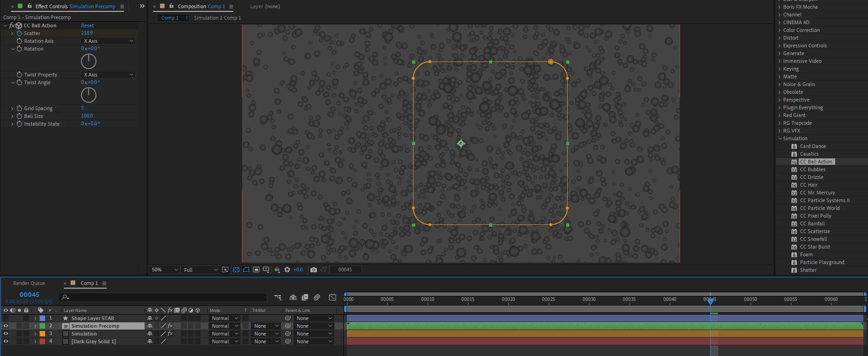The width and height of the screenshot is (868, 356).
Task: Enable Motion Blur for the composition
Action: coord(317,297)
